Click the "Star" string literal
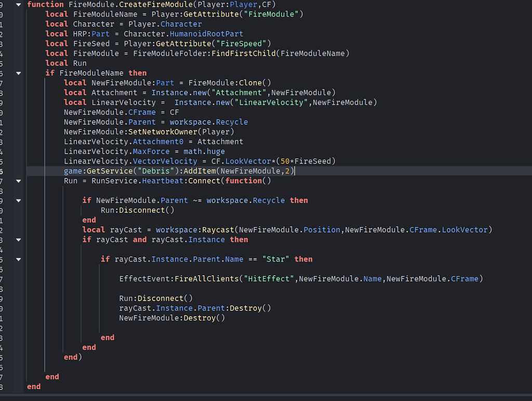Image resolution: width=532 pixels, height=401 pixels. pyautogui.click(x=275, y=260)
